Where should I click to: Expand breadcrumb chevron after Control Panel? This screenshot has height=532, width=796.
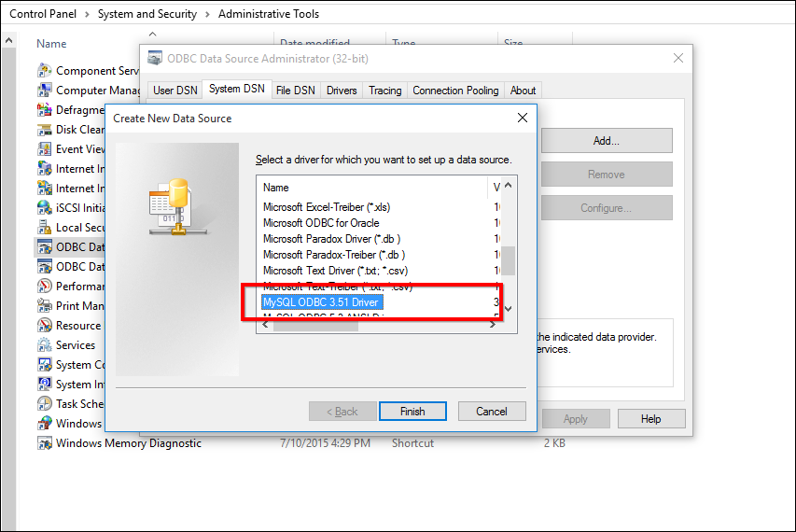(87, 14)
